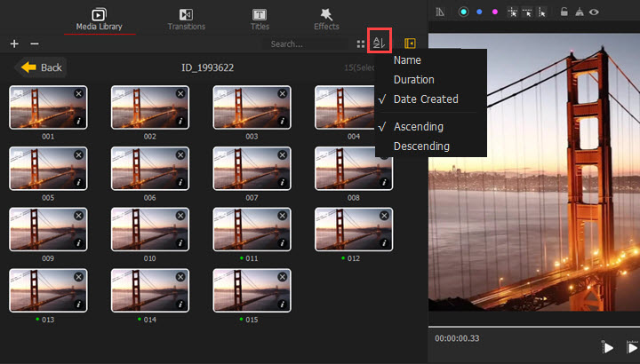Open the Transitions tab
This screenshot has height=364, width=640.
[186, 19]
